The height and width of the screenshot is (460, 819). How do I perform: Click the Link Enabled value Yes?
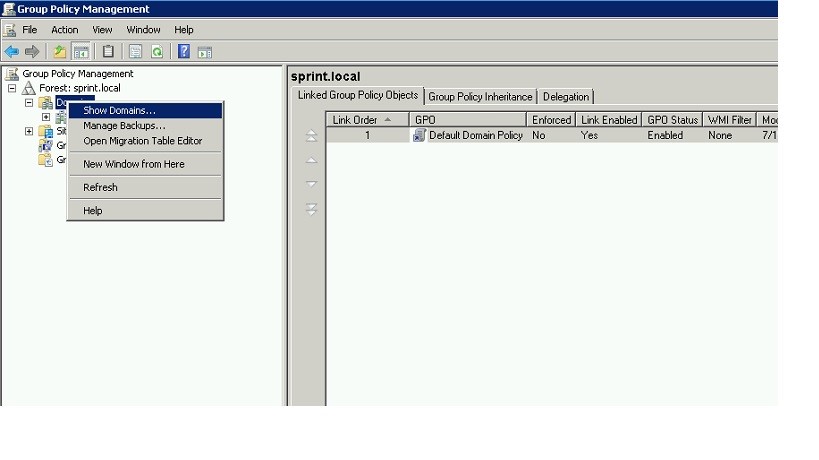click(589, 135)
